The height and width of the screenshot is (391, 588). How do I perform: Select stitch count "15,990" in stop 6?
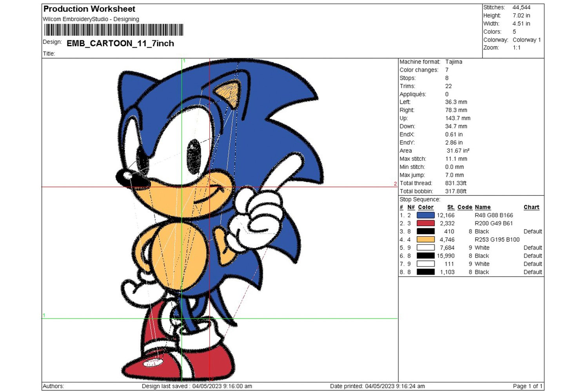pos(446,256)
